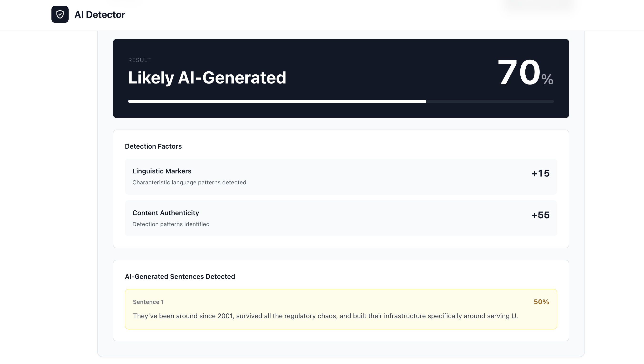
Task: Select the Sentence 1 label
Action: click(148, 302)
